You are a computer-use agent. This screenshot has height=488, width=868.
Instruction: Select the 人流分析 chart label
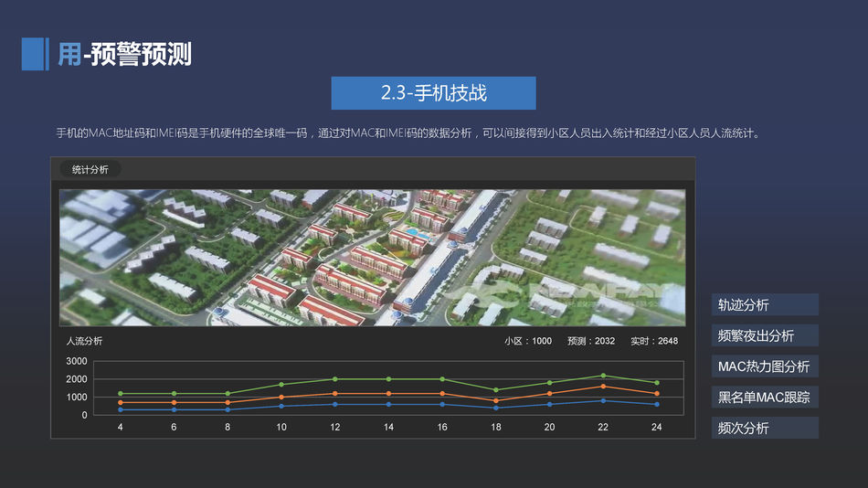pyautogui.click(x=85, y=341)
